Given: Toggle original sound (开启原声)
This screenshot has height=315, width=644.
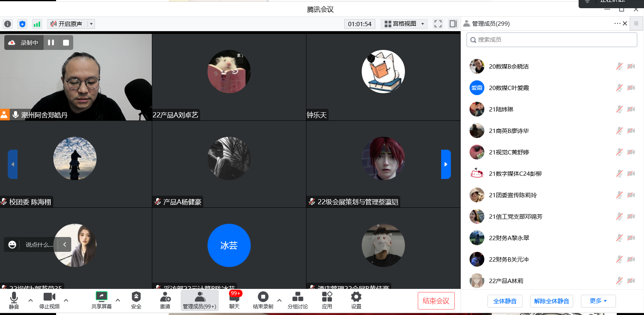Looking at the screenshot, I should 67,24.
